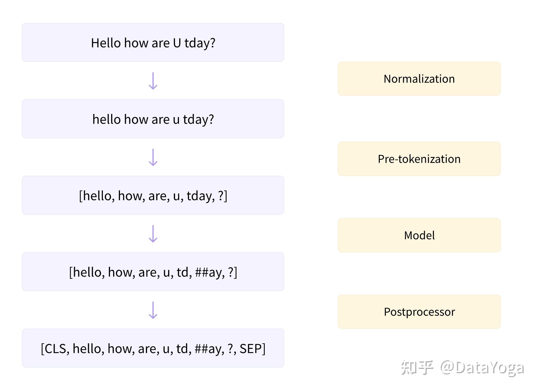Select the Pre-tokenization step label

pyautogui.click(x=419, y=159)
